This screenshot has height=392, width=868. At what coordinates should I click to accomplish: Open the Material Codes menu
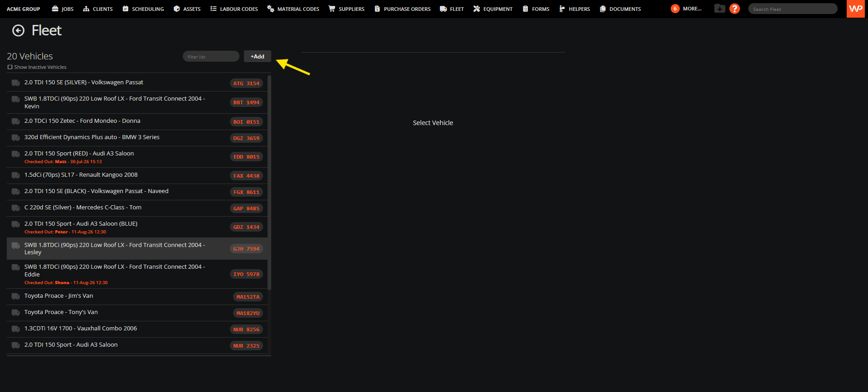(x=293, y=9)
